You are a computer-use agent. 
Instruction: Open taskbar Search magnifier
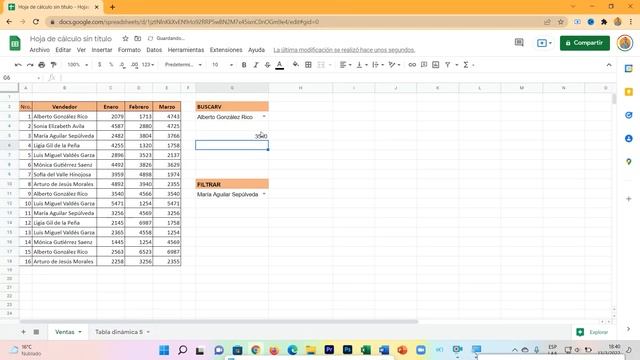click(x=182, y=350)
